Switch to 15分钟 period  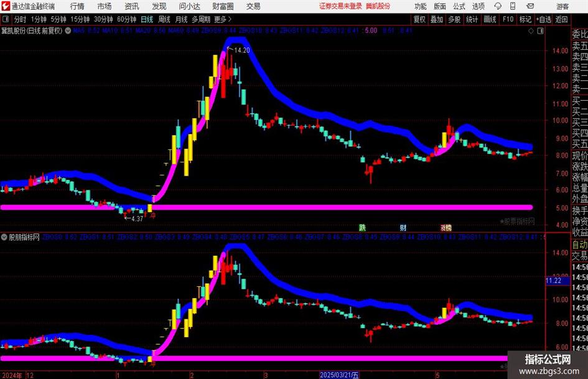coord(80,19)
